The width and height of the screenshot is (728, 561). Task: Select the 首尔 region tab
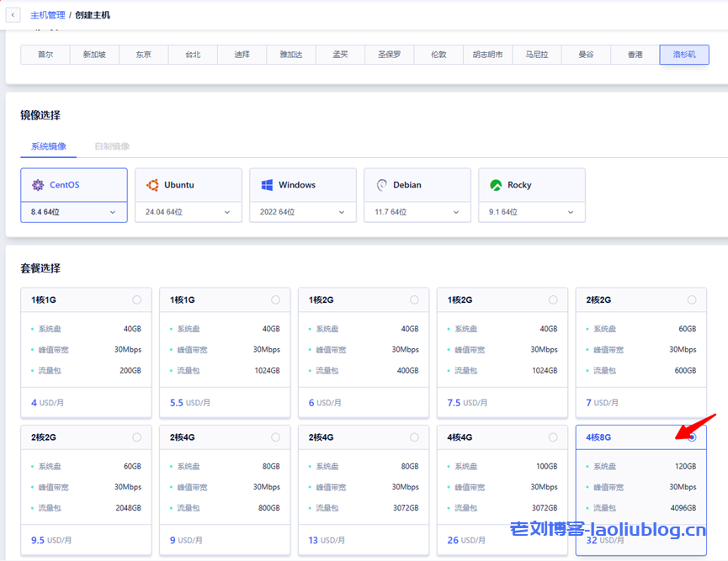coord(45,54)
